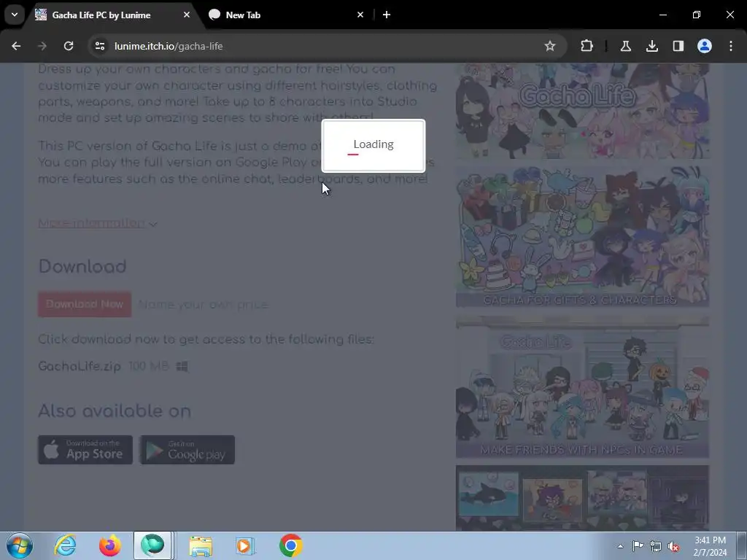Screen dimensions: 747x560
Task: Close the Gacha Life PC tab
Action: point(187,15)
